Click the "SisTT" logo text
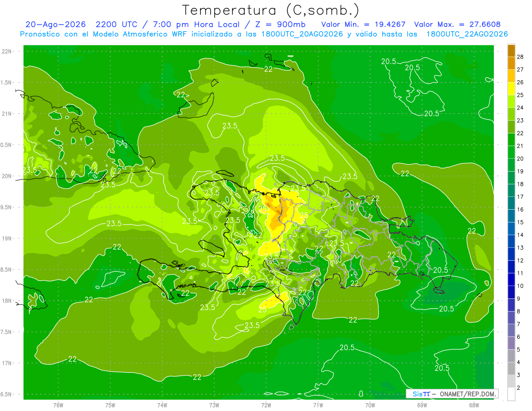The image size is (532, 411). click(x=421, y=394)
